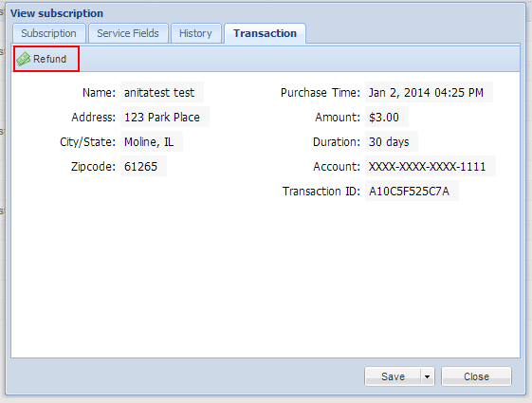The height and width of the screenshot is (403, 532).
Task: Click the Save button
Action: click(x=393, y=376)
